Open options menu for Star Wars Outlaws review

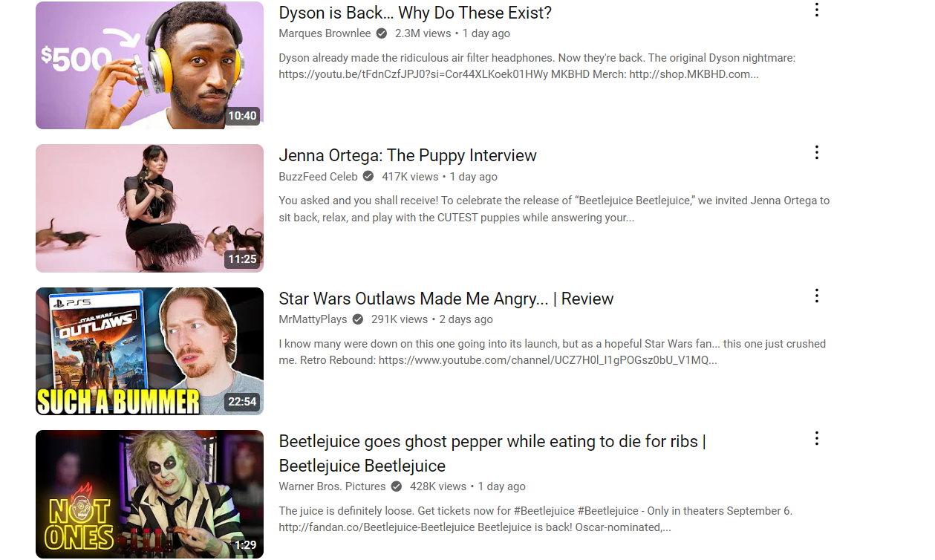click(x=817, y=296)
